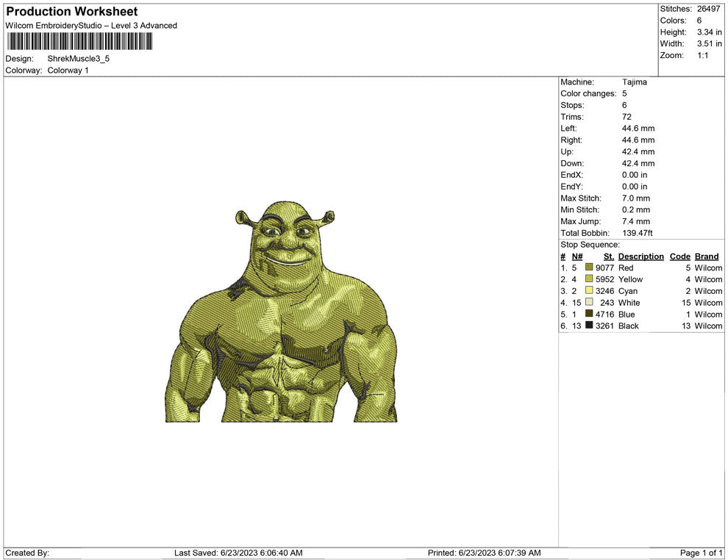The height and width of the screenshot is (560, 728).
Task: Click the Height value '3.34 in'
Action: (x=710, y=32)
